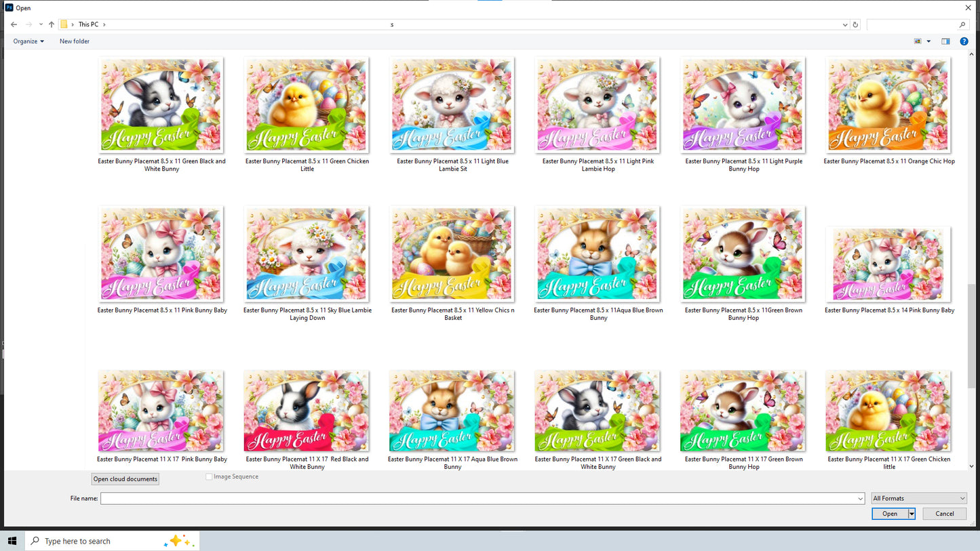Select Light Blue Lambie Sit thumbnail
980x551 pixels.
(x=452, y=104)
